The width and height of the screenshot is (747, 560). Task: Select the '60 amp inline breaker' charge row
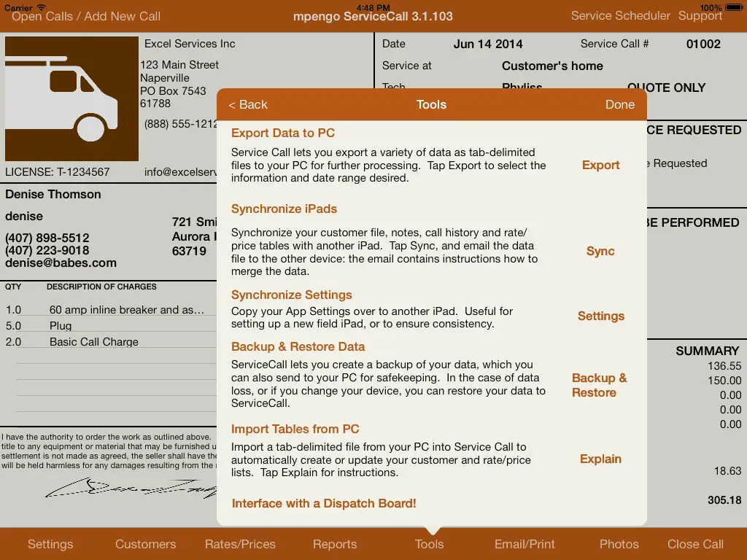(x=109, y=310)
